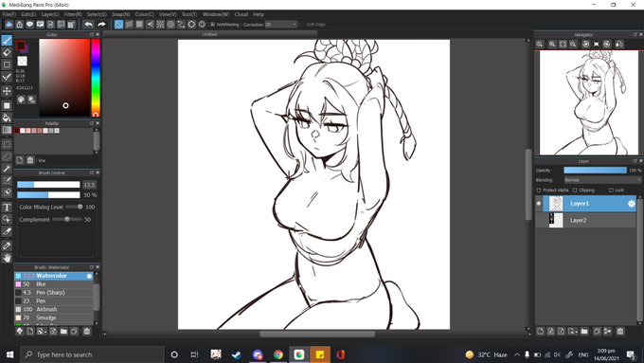Screen dimensions: 644x363
Task: Hide Layer1 using its visibility dot
Action: point(539,204)
